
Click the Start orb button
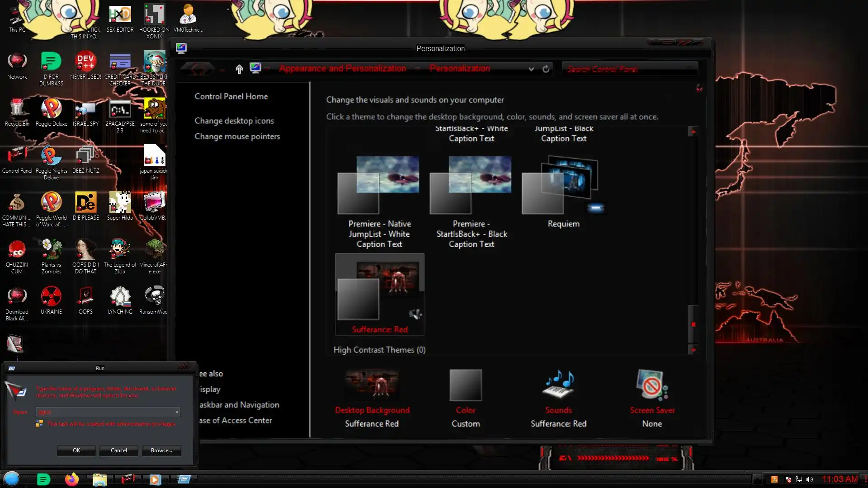click(x=12, y=479)
